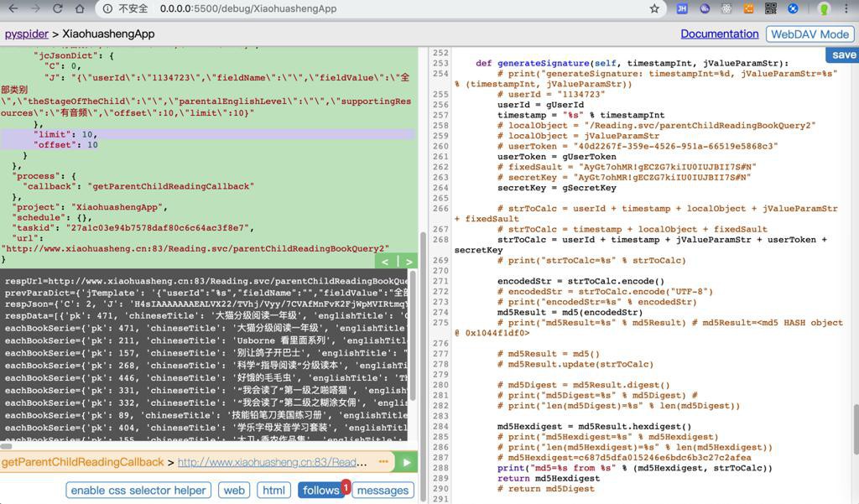Screen dimensions: 859x504
Task: Click the log line with 'pk': 211 Usborne
Action: [x=206, y=340]
